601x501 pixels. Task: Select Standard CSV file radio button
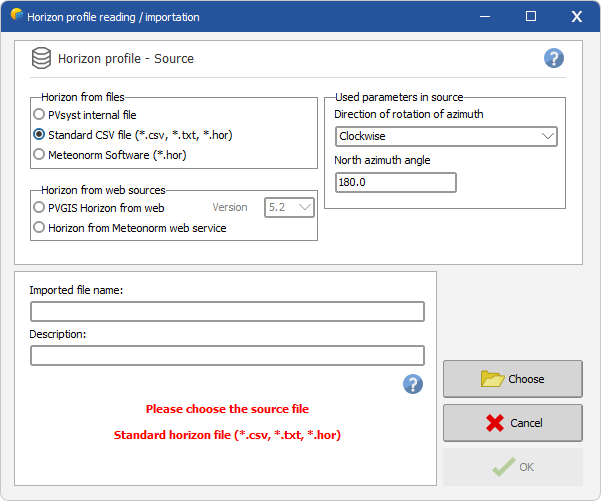click(39, 135)
